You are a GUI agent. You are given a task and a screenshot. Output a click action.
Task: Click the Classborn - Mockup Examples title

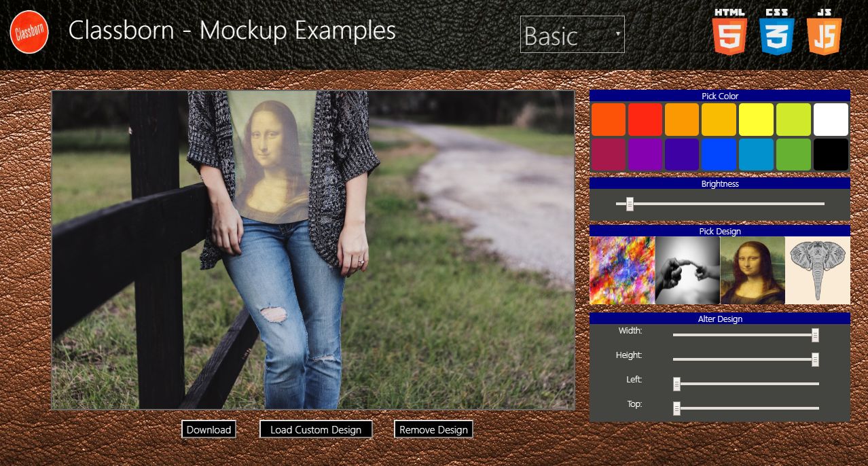point(232,31)
